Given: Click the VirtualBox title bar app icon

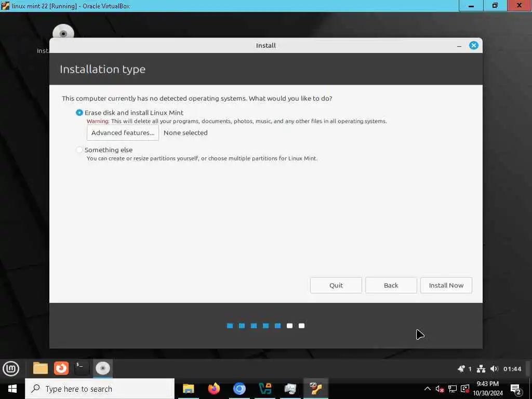Looking at the screenshot, I should 5,6.
